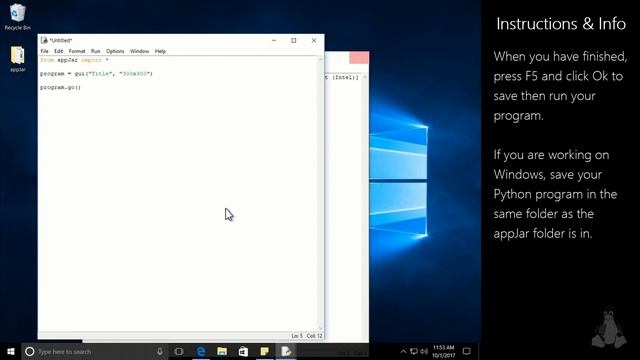Image resolution: width=640 pixels, height=360 pixels.
Task: Open the Window menu
Action: [x=140, y=51]
